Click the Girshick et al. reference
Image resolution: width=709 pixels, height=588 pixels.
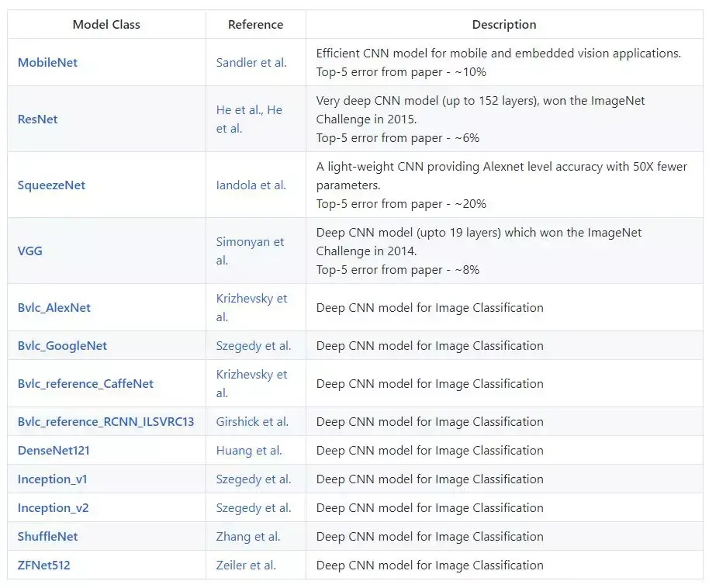click(x=252, y=421)
